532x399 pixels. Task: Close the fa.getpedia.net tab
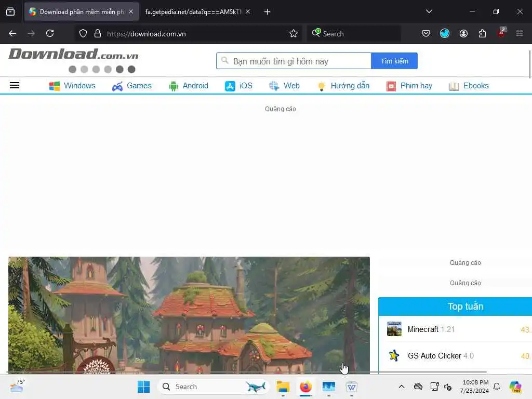pos(248,12)
